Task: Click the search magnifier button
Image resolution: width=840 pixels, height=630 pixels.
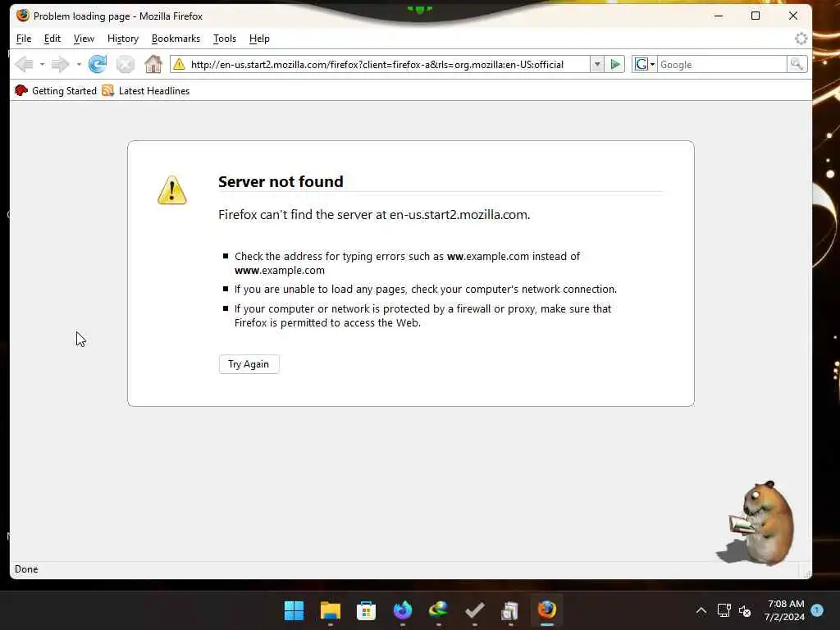Action: tap(797, 64)
